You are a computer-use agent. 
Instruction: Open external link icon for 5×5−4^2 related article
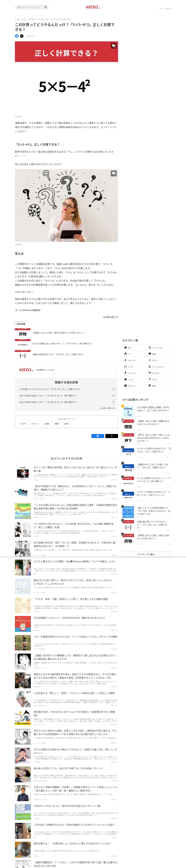point(113,389)
